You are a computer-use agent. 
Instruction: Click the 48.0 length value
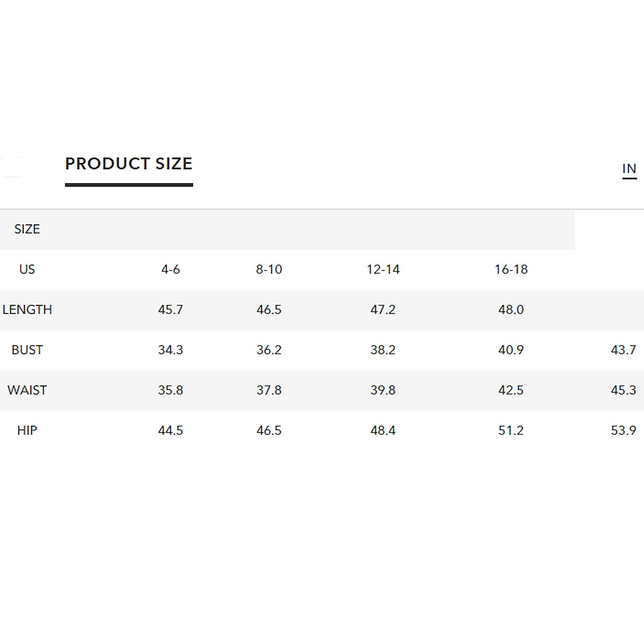click(511, 310)
